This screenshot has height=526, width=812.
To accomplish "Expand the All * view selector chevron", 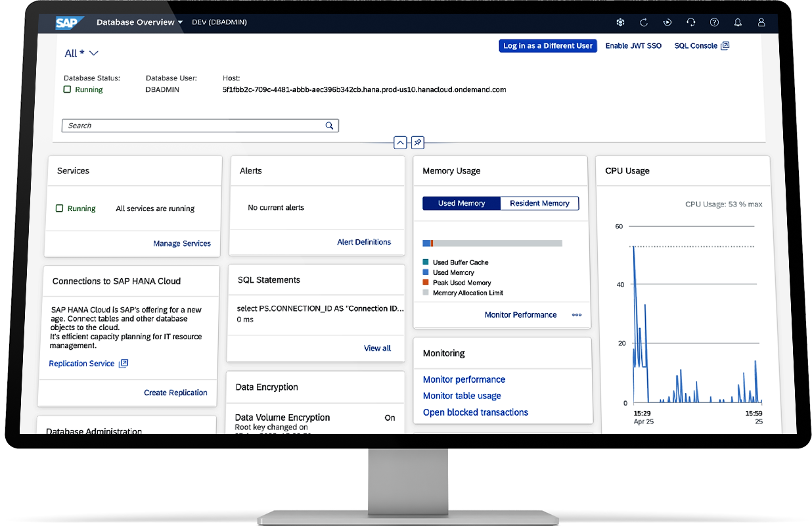I will point(93,53).
